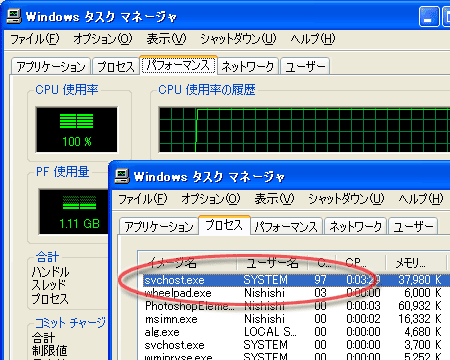The width and height of the screenshot is (450, 360).
Task: Open ファイル(F) menu in back window
Action: coord(35,39)
